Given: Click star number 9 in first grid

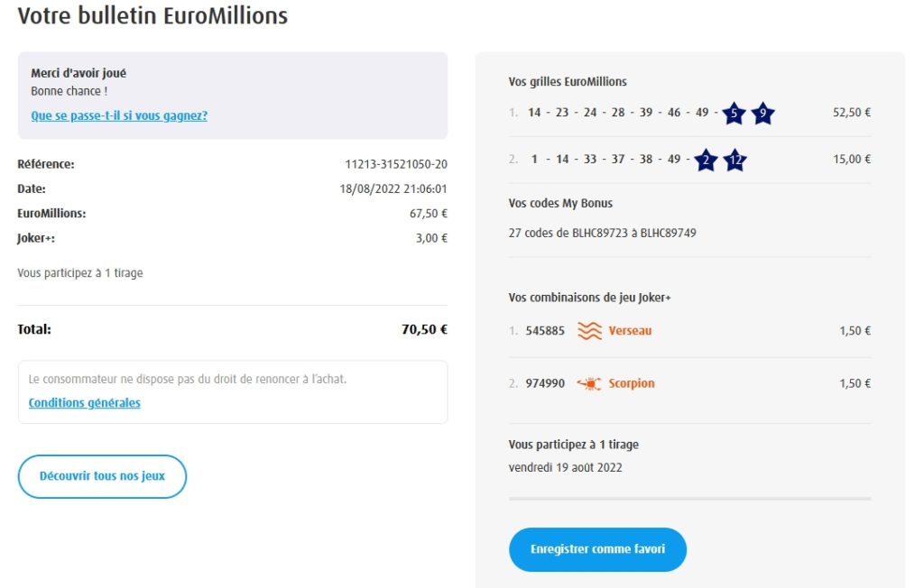Looking at the screenshot, I should pos(762,114).
